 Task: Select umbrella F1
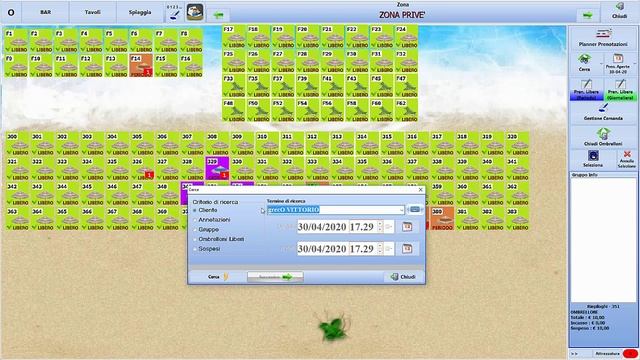(16, 40)
